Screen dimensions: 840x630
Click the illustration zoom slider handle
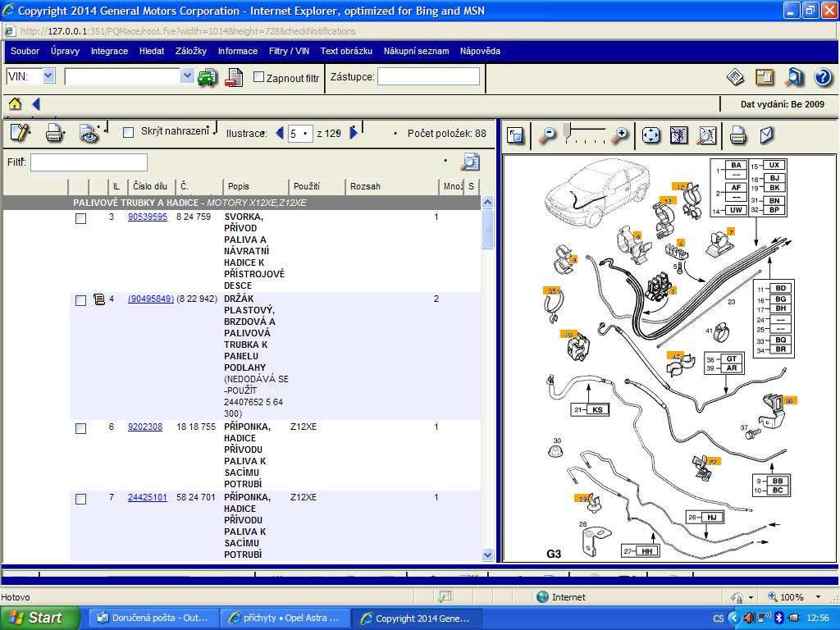(567, 131)
